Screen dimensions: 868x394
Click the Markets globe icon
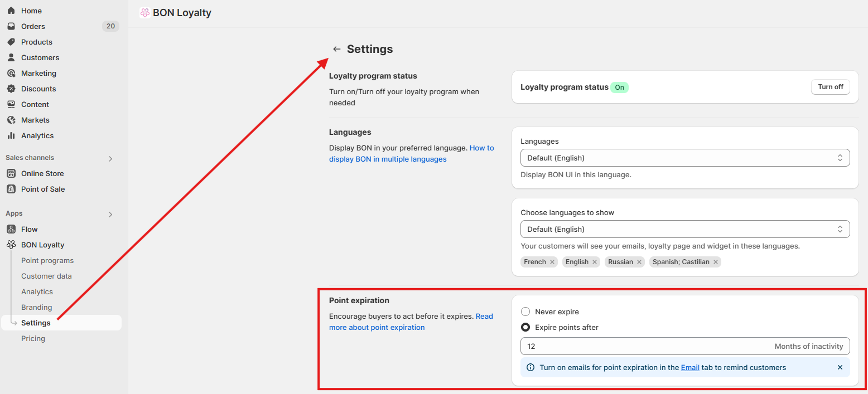pyautogui.click(x=11, y=120)
